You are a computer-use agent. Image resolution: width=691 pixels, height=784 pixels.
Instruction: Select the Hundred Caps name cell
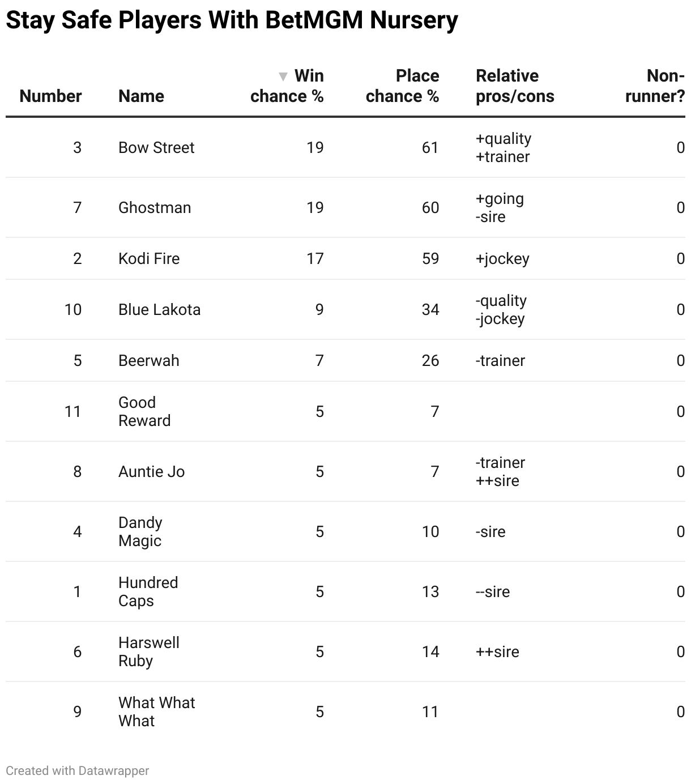148,592
